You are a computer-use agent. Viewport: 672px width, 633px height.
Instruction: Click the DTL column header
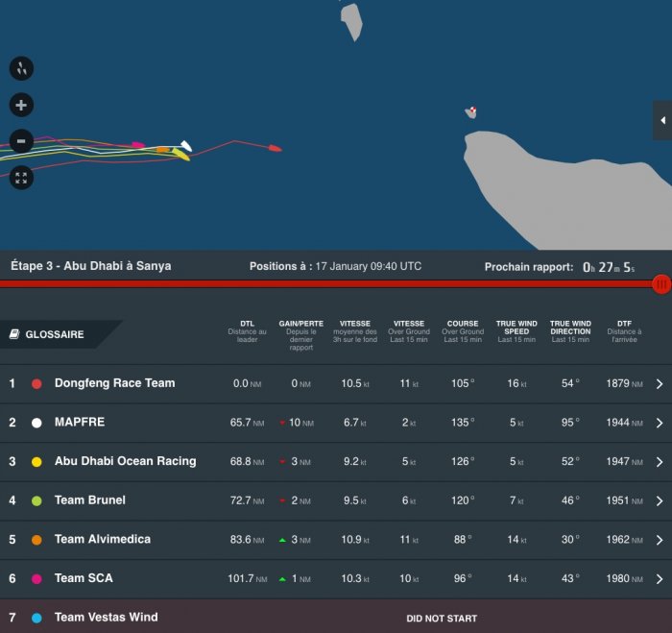pos(248,331)
